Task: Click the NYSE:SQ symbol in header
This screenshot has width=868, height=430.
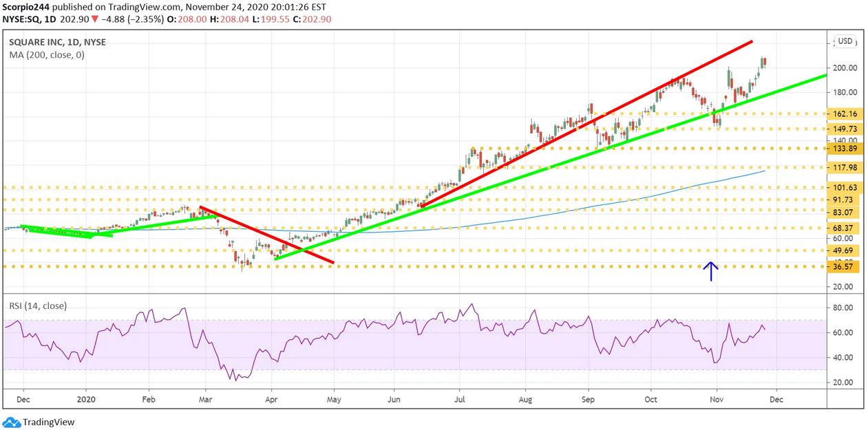Action: [x=21, y=19]
